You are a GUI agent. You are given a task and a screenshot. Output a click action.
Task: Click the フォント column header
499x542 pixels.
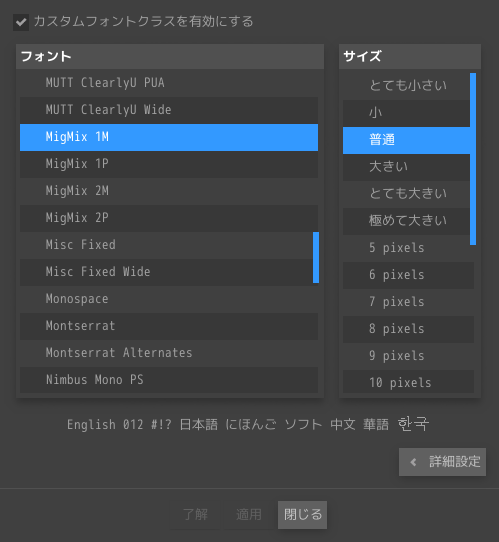coord(170,56)
